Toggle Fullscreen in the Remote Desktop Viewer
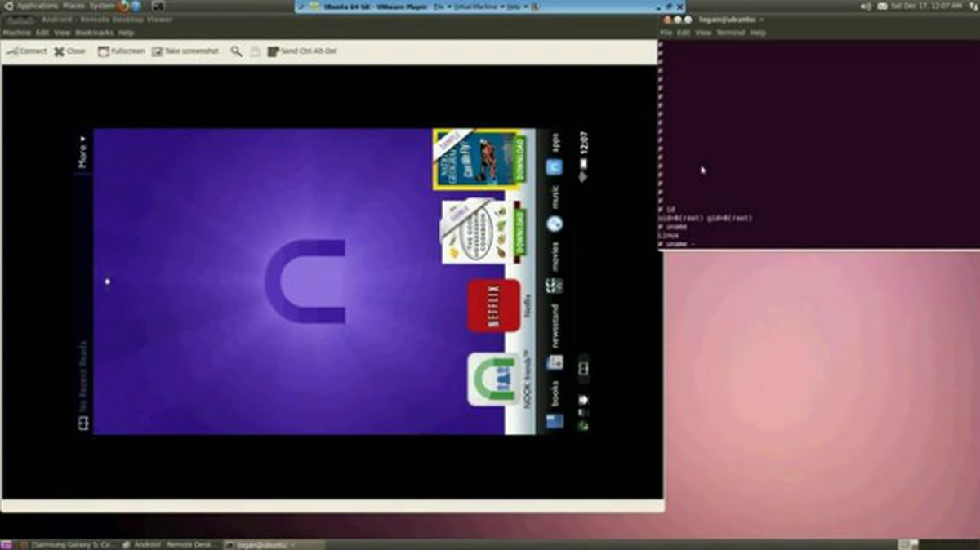 (122, 51)
